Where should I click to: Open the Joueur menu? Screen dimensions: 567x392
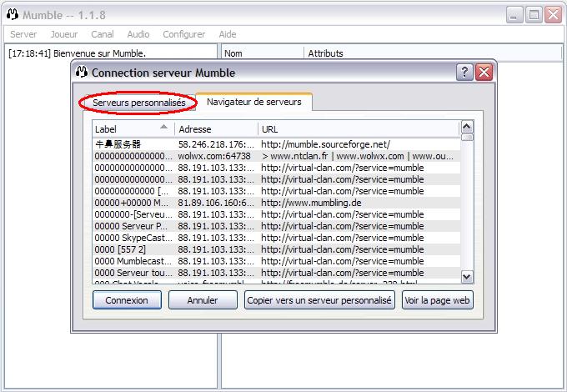pyautogui.click(x=64, y=34)
